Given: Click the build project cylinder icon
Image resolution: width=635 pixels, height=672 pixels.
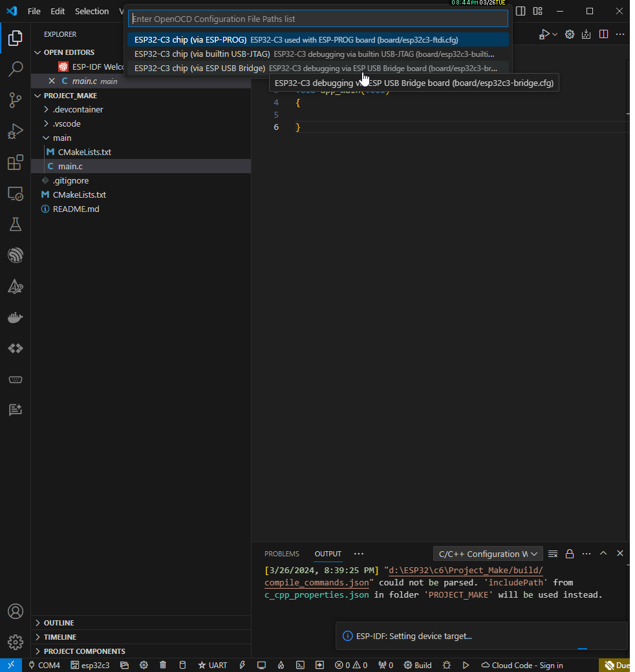Looking at the screenshot, I should click(182, 665).
